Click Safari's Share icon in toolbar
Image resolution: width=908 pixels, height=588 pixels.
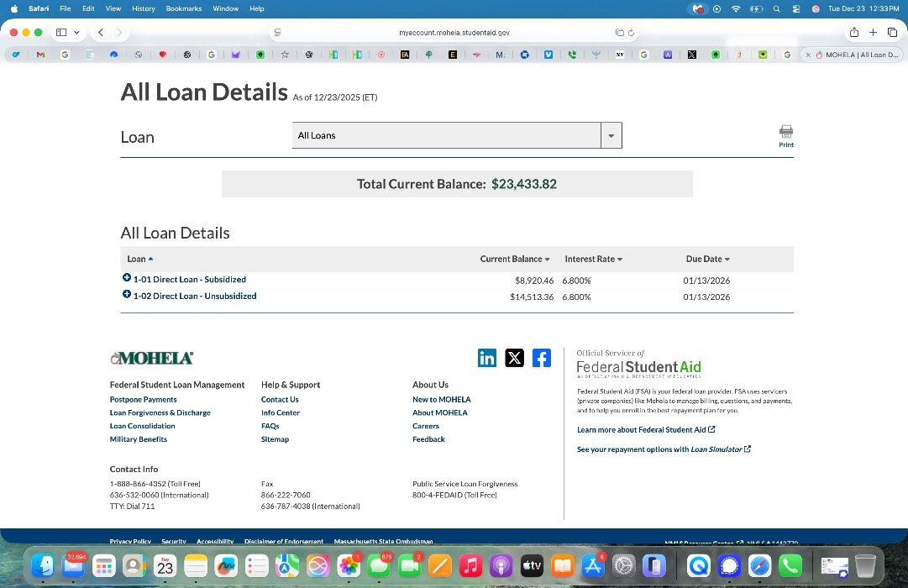click(854, 33)
